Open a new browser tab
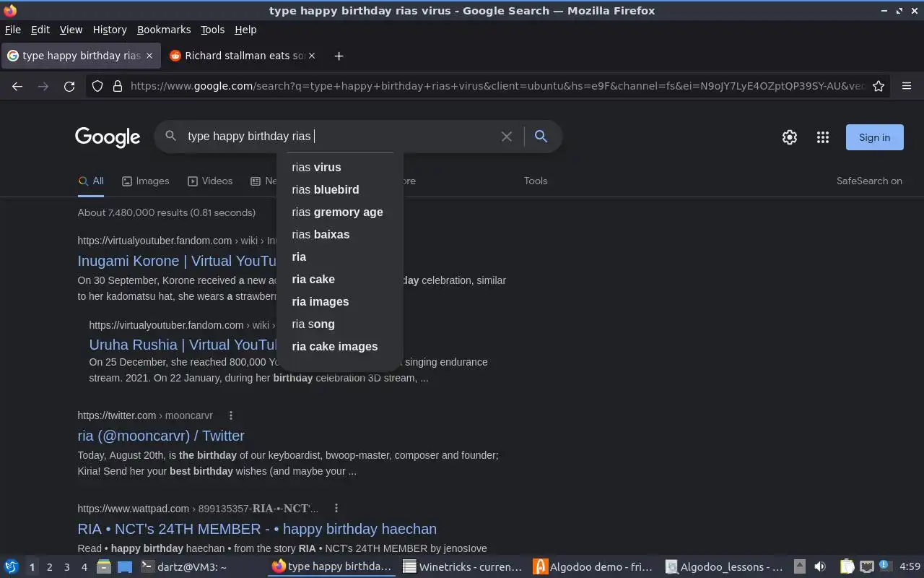 click(339, 56)
